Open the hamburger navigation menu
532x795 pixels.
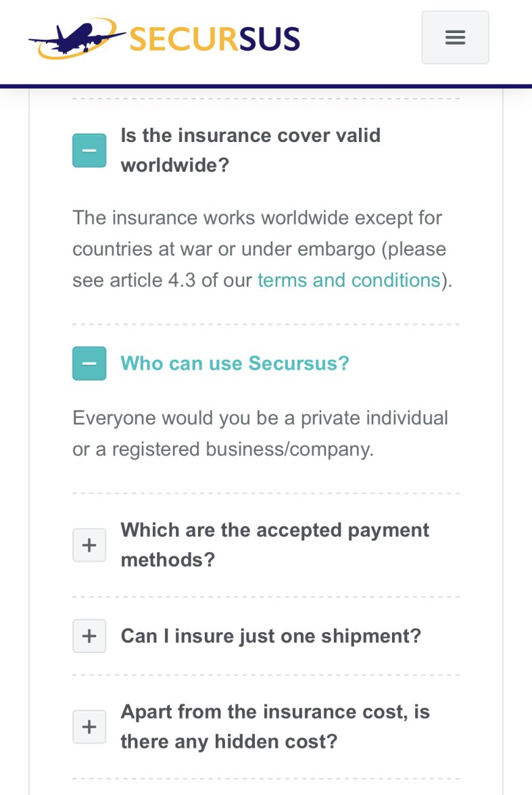(455, 37)
